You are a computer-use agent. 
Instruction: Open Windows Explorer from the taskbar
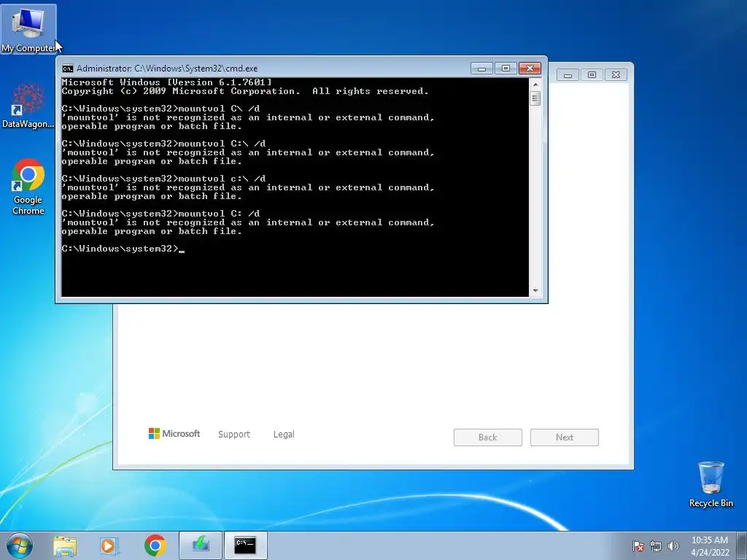click(65, 545)
